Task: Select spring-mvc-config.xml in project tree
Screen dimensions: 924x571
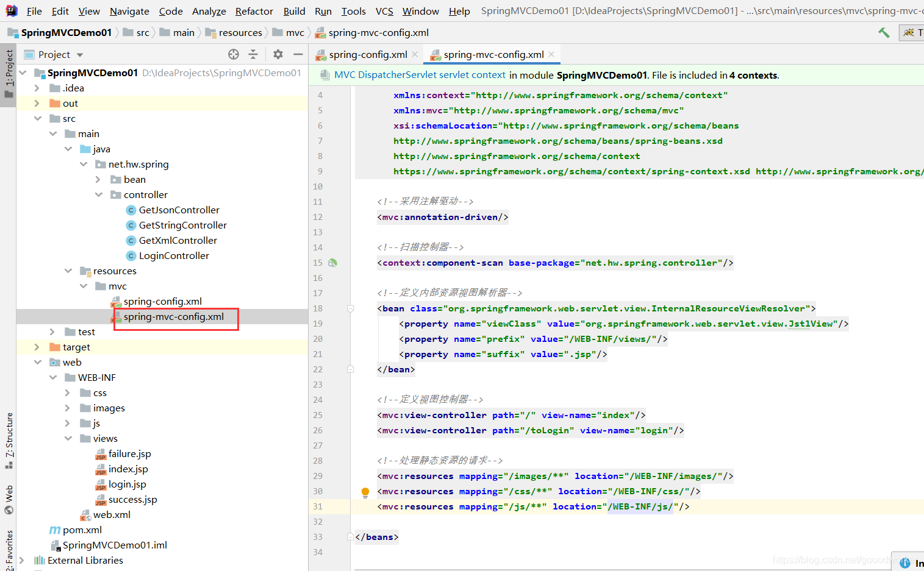Action: click(x=167, y=317)
